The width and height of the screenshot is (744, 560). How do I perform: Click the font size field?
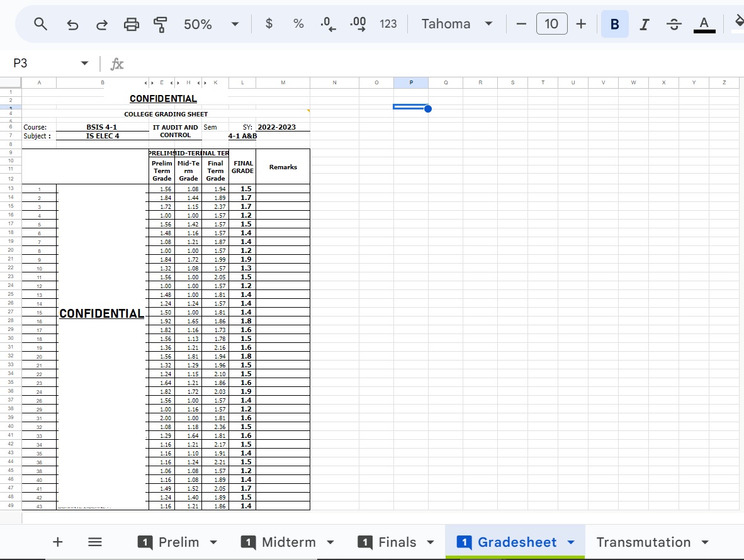point(551,24)
